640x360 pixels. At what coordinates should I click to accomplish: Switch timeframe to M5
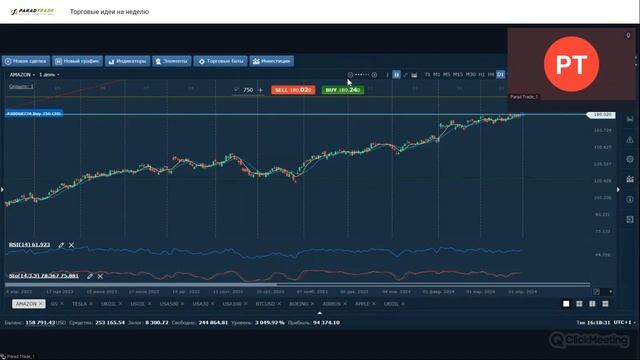(x=447, y=74)
